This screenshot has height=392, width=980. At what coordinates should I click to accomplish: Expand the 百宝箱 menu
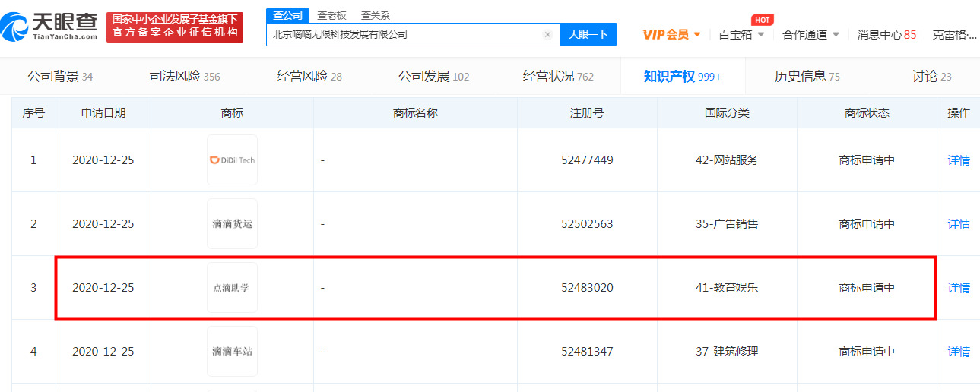click(741, 34)
